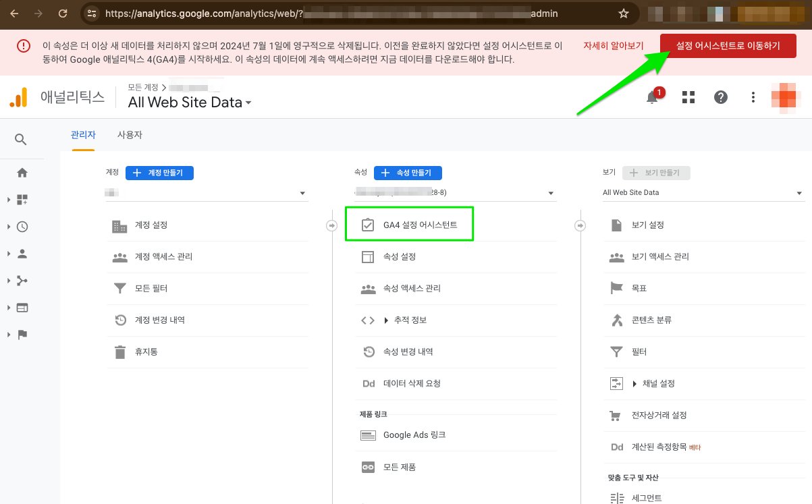The image size is (812, 504).
Task: Click the shopping cart icon for 전자상거래 설정
Action: coord(615,415)
